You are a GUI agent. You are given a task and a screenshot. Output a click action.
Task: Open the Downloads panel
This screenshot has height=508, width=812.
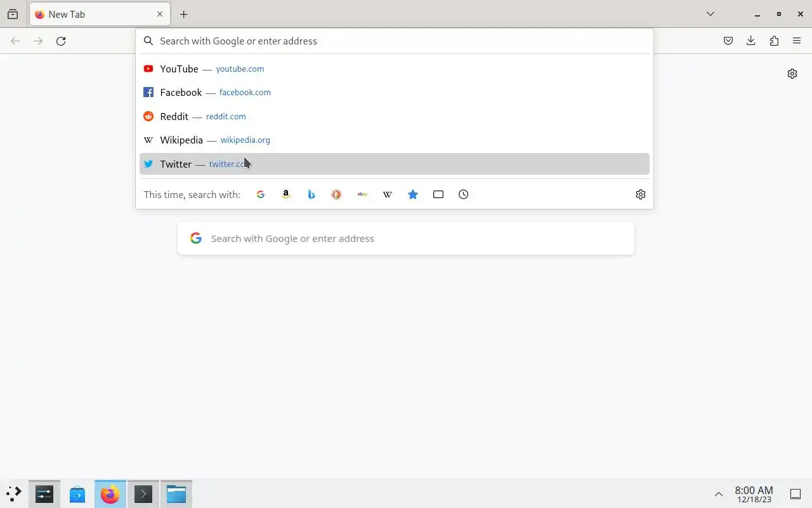click(751, 41)
